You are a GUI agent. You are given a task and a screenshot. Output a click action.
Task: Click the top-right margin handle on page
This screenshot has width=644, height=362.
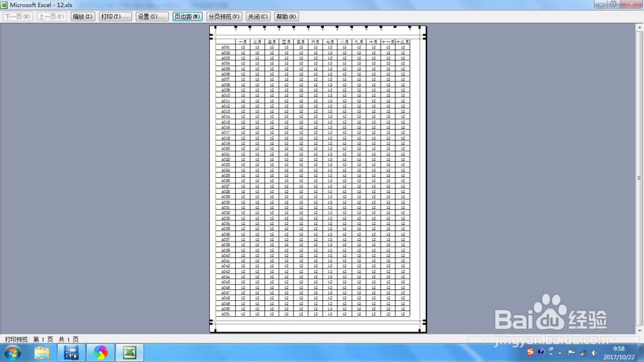[x=420, y=28]
